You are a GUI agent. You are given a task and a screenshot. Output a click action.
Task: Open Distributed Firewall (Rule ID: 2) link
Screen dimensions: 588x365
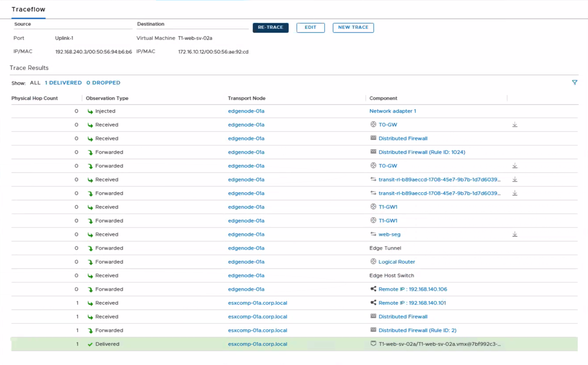[417, 330]
